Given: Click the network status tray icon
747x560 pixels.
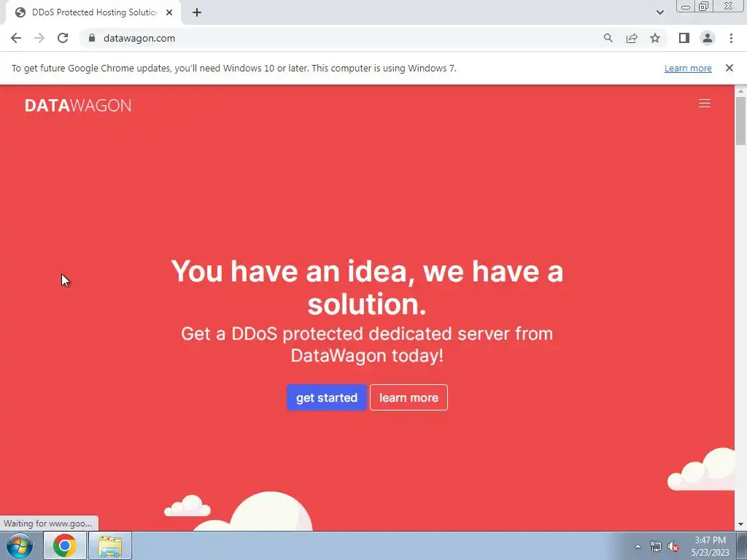Looking at the screenshot, I should (x=656, y=547).
